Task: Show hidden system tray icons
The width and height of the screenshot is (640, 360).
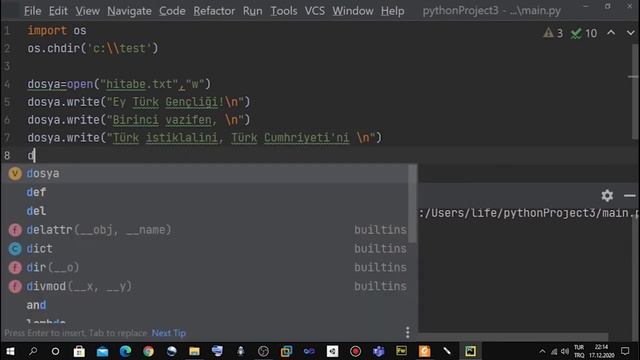Action: coord(542,351)
